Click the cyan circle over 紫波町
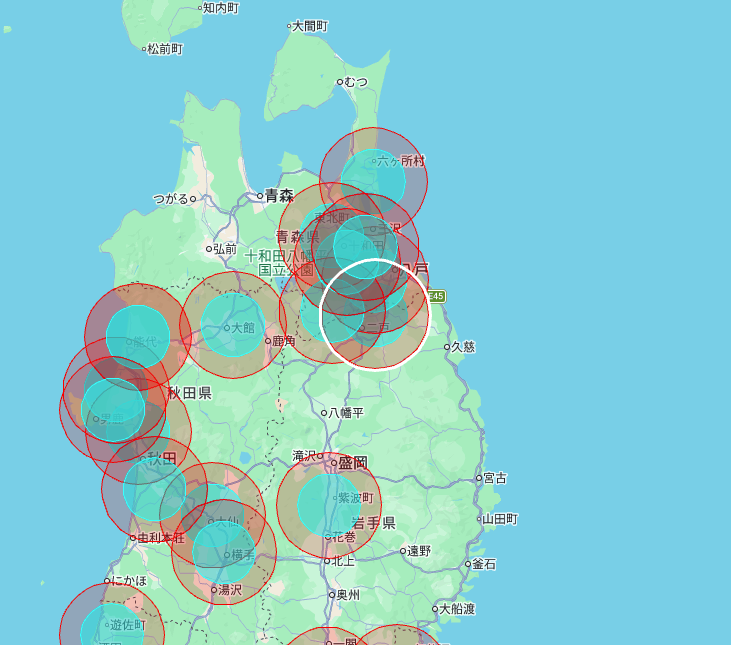The width and height of the screenshot is (731, 645). pyautogui.click(x=329, y=505)
